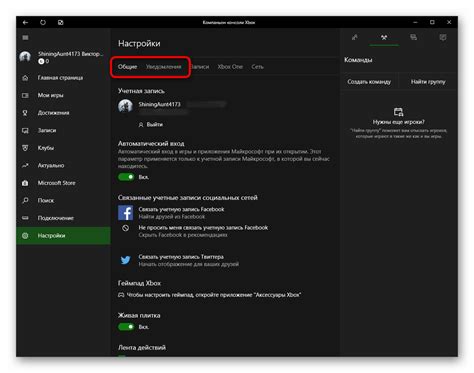474x373 pixels.
Task: Go to Главная страница home icon
Action: [x=25, y=78]
